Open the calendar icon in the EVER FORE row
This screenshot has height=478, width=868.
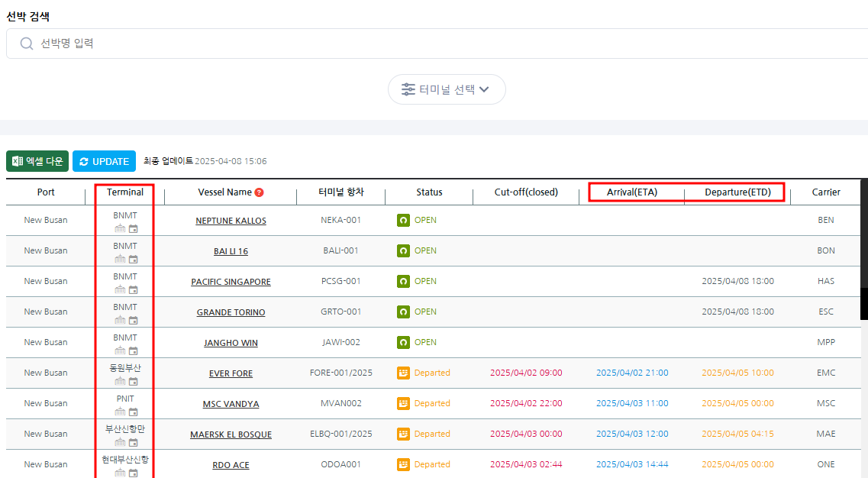134,381
